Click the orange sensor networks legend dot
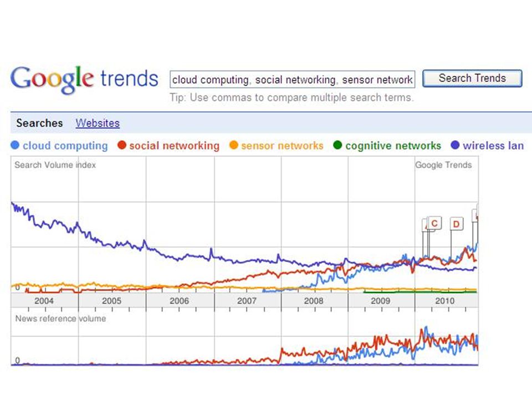Viewport: 532px width, 399px height. click(x=234, y=145)
